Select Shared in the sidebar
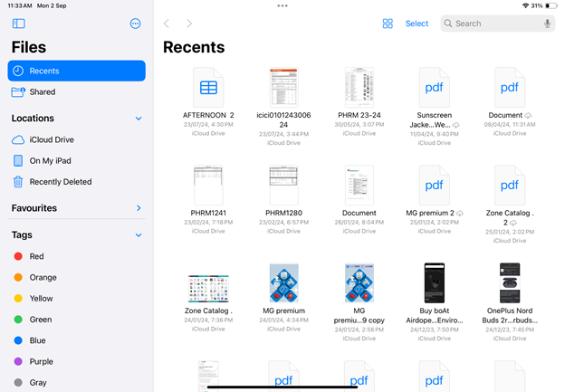Image resolution: width=565 pixels, height=392 pixels. click(76, 92)
